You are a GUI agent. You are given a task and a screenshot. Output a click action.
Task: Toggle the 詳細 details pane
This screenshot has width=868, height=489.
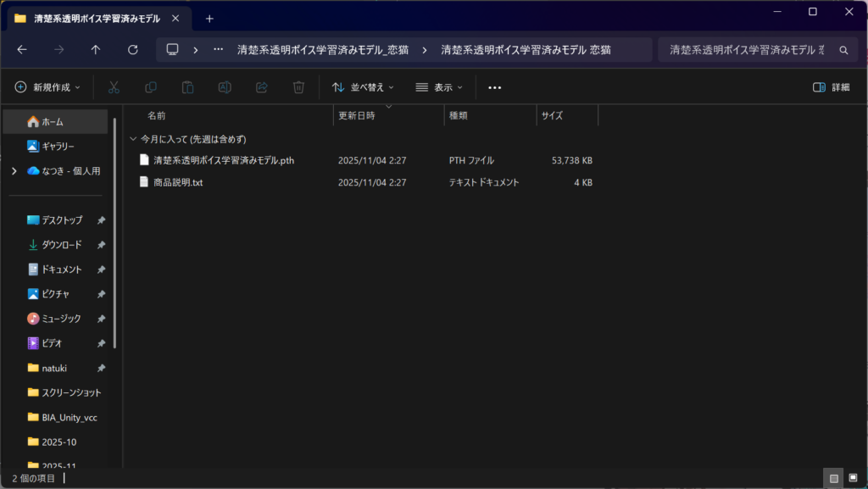pyautogui.click(x=831, y=87)
